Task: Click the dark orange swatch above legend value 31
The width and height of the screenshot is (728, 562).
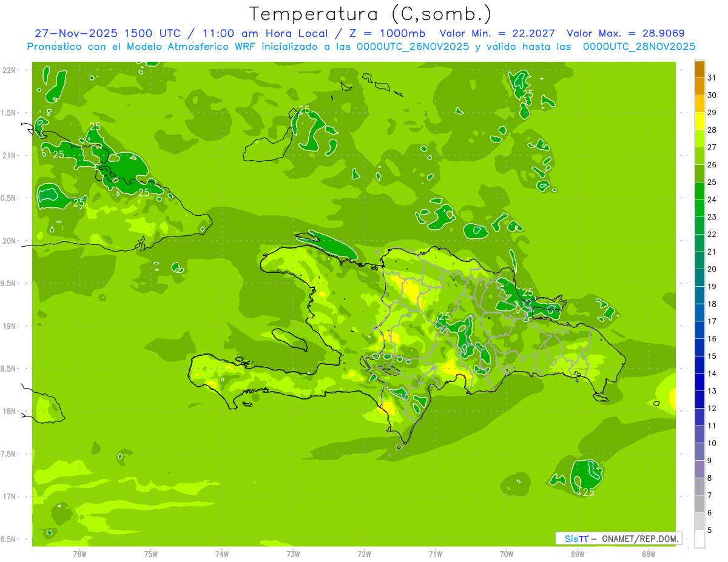Action: 699,69
